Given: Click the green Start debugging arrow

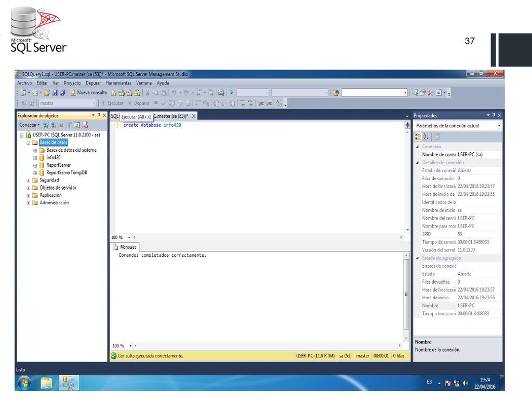Looking at the screenshot, I should pyautogui.click(x=231, y=92).
